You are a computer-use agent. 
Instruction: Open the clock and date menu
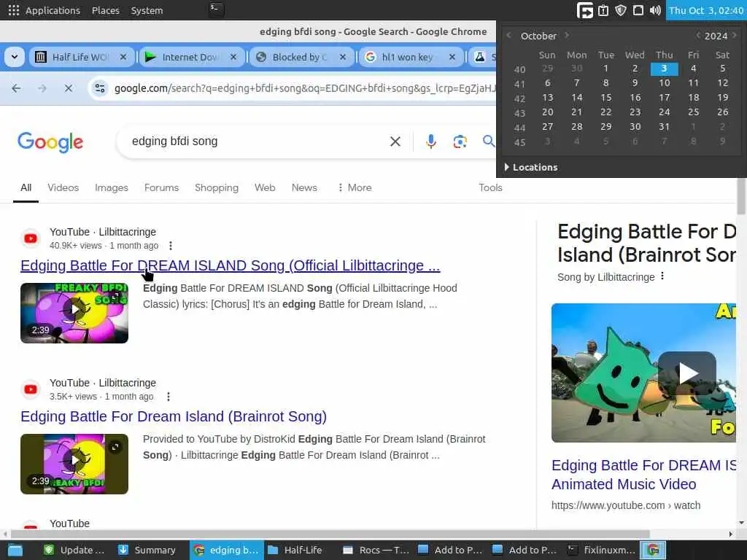tap(706, 10)
